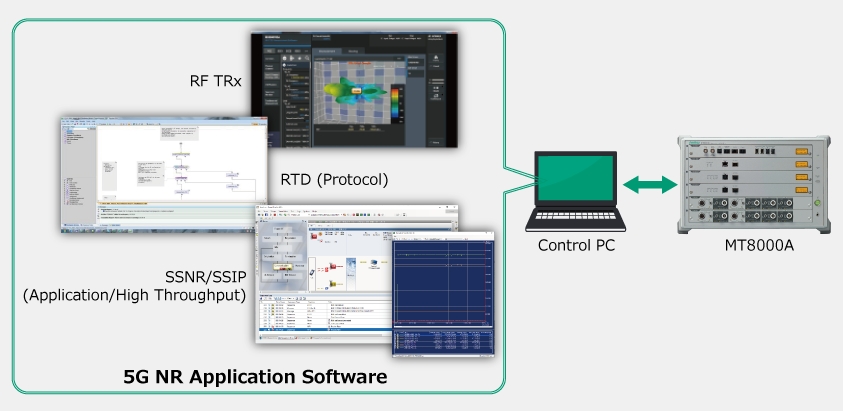
Task: Click the Windows Start button in RTD window
Action: pyautogui.click(x=65, y=231)
